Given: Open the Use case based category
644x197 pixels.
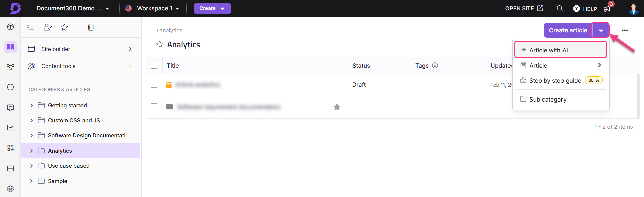Looking at the screenshot, I should (x=69, y=166).
